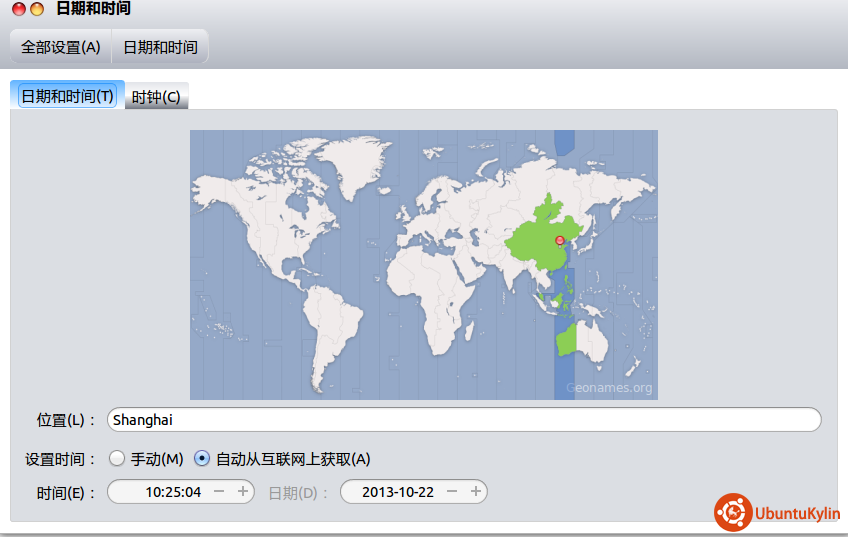
Task: Go back to 全部设置(A)
Action: [61, 47]
